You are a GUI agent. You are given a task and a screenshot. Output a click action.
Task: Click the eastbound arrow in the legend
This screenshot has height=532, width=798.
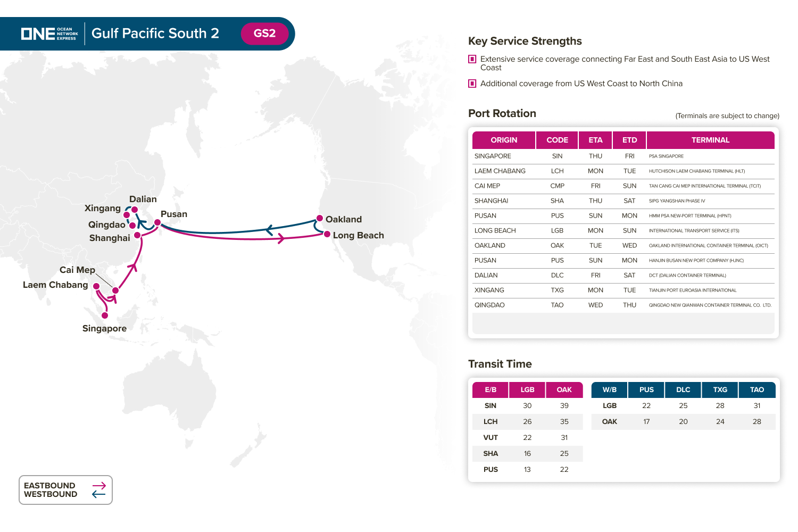(99, 486)
